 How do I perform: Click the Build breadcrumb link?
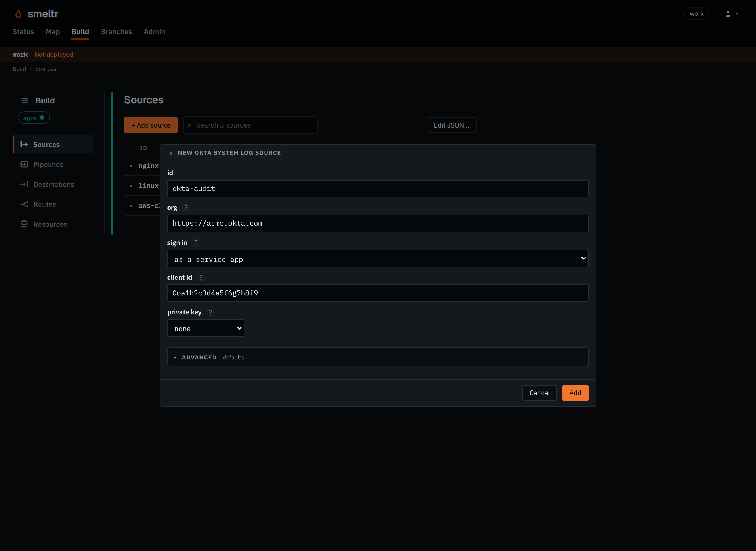click(x=19, y=69)
